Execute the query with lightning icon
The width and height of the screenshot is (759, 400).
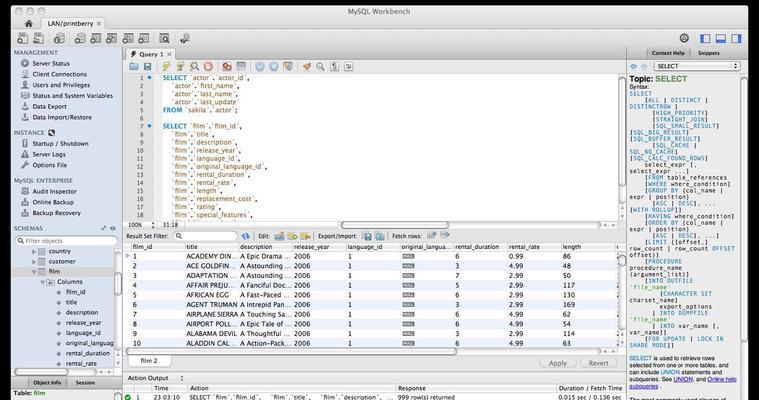[166, 66]
